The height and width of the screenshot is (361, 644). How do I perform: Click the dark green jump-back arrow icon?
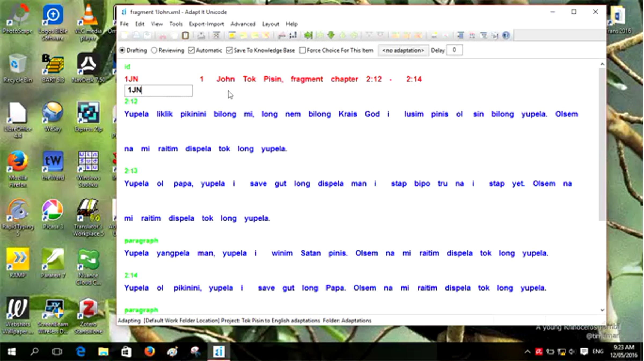[308, 35]
